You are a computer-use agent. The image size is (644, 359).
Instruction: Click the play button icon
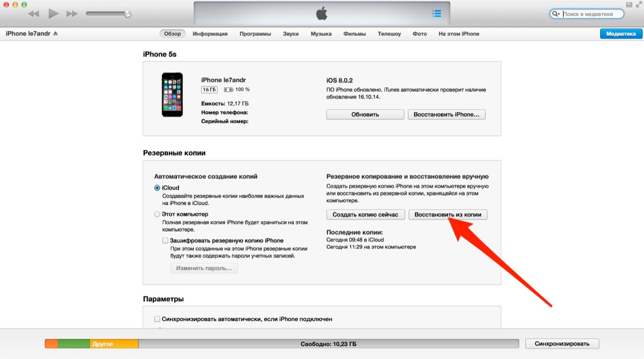pyautogui.click(x=53, y=14)
